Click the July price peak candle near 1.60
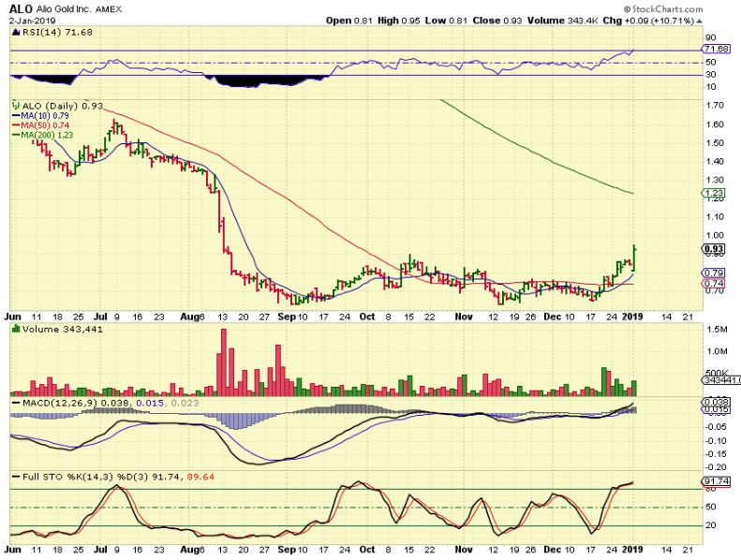Screen dimensions: 741x560 pos(114,125)
